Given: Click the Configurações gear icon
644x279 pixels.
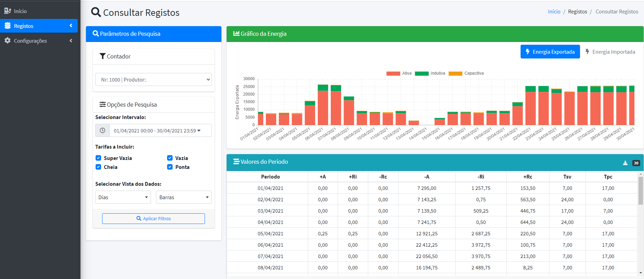Looking at the screenshot, I should pyautogui.click(x=8, y=41).
